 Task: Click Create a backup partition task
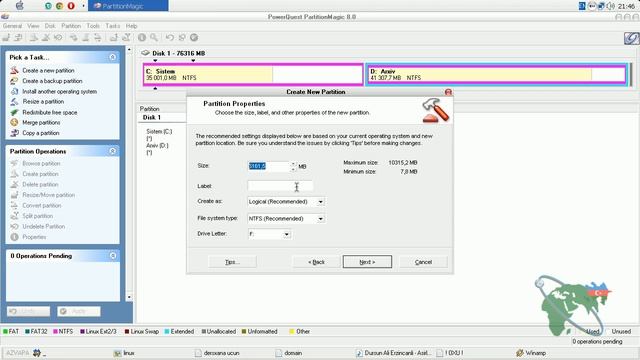coord(52,81)
